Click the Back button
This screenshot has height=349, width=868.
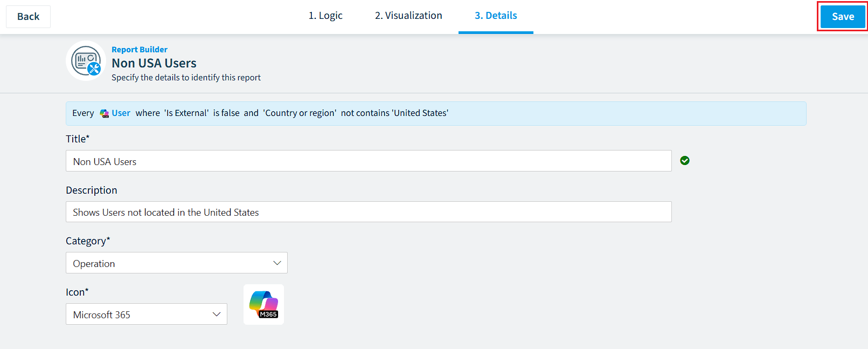28,17
